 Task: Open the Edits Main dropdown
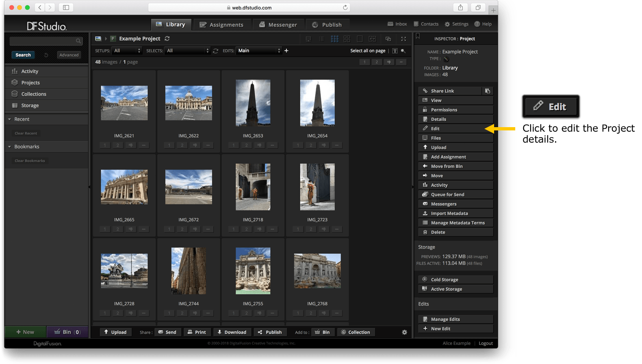click(x=259, y=51)
